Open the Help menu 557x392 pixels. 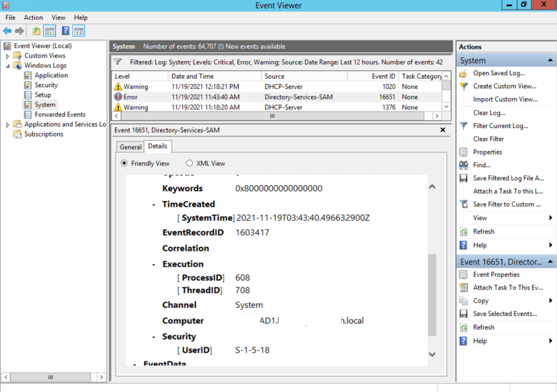81,17
